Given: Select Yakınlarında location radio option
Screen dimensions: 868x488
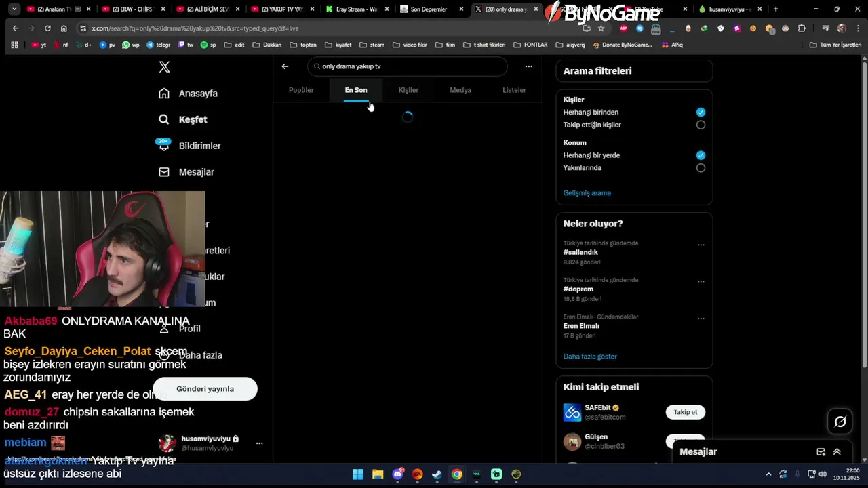Looking at the screenshot, I should (701, 168).
